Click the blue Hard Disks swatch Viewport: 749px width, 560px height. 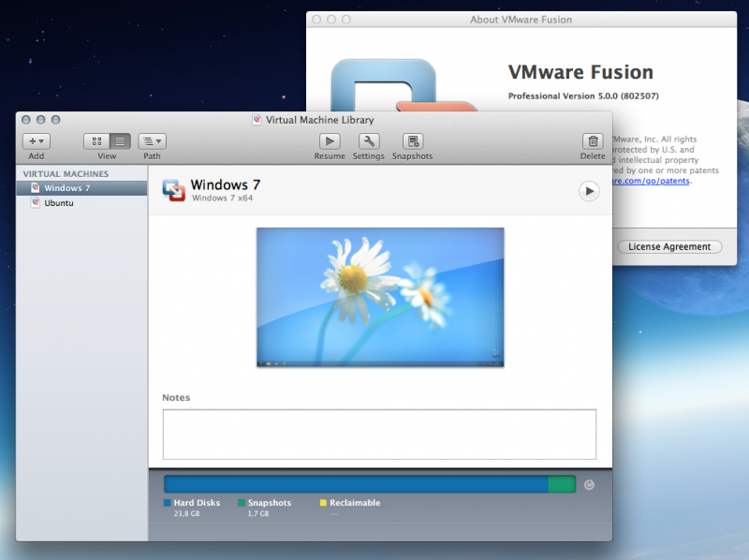(168, 503)
